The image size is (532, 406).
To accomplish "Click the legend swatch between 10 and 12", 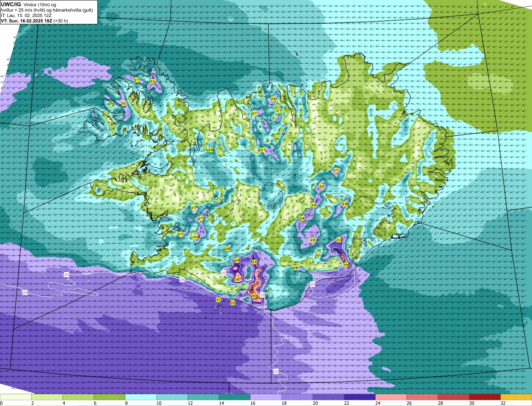I will 172,397.
